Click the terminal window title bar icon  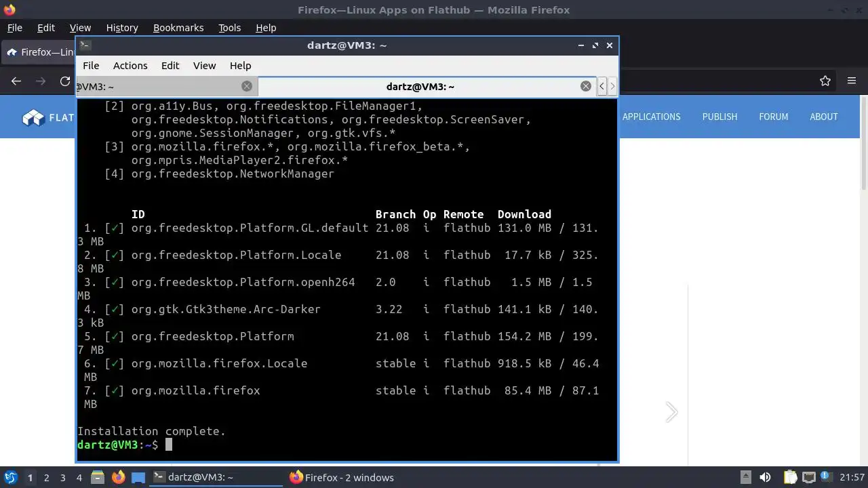[x=85, y=45]
